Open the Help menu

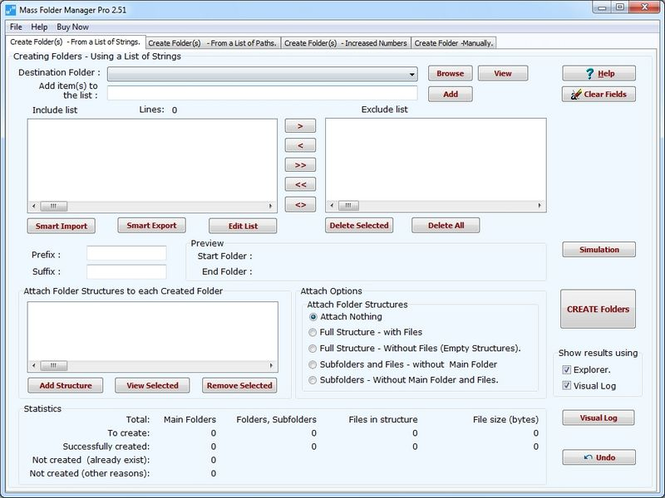point(39,27)
